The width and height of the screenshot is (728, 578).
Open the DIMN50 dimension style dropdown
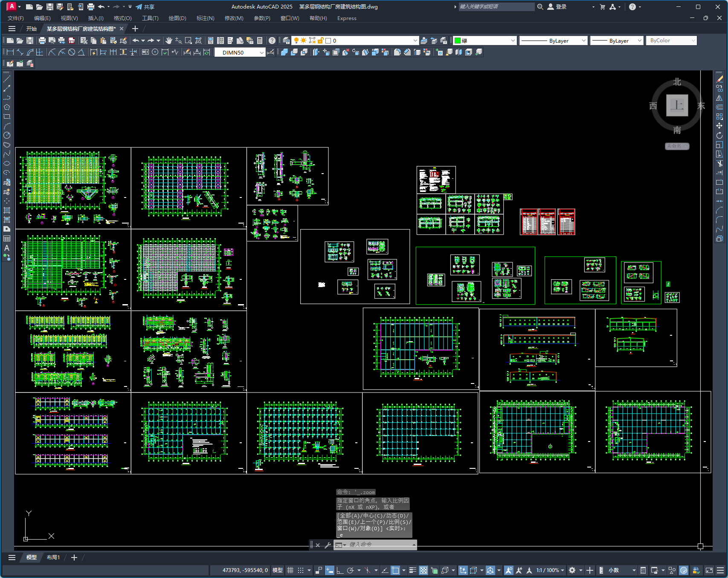click(x=261, y=52)
